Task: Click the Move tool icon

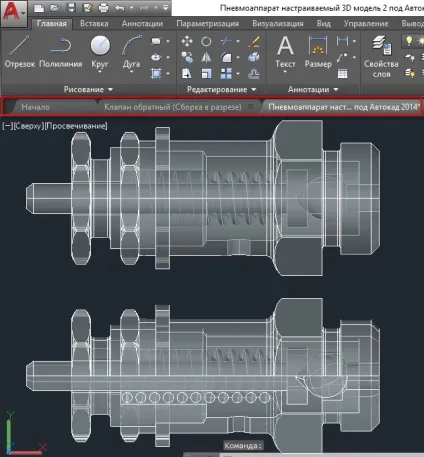Action: point(187,41)
